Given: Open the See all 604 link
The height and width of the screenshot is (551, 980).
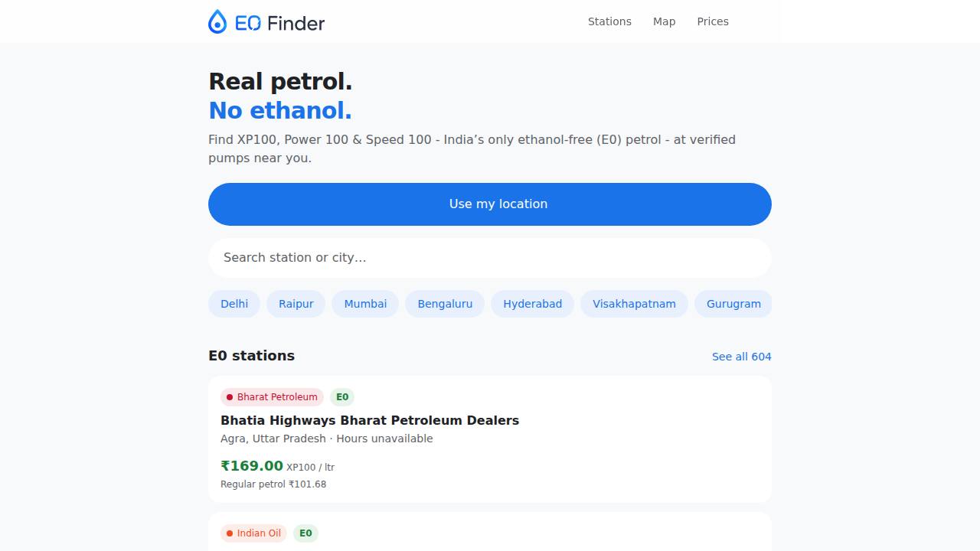Looking at the screenshot, I should [742, 357].
